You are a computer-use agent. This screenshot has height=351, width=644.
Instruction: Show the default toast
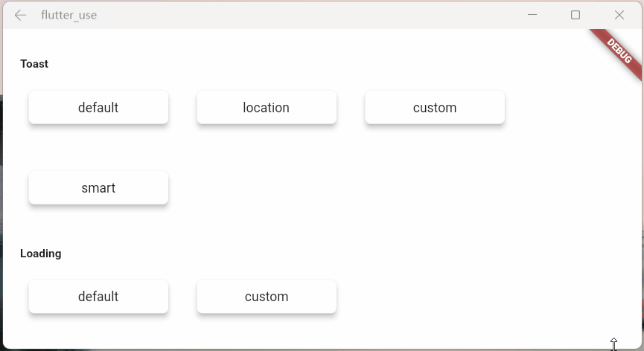[x=98, y=108]
